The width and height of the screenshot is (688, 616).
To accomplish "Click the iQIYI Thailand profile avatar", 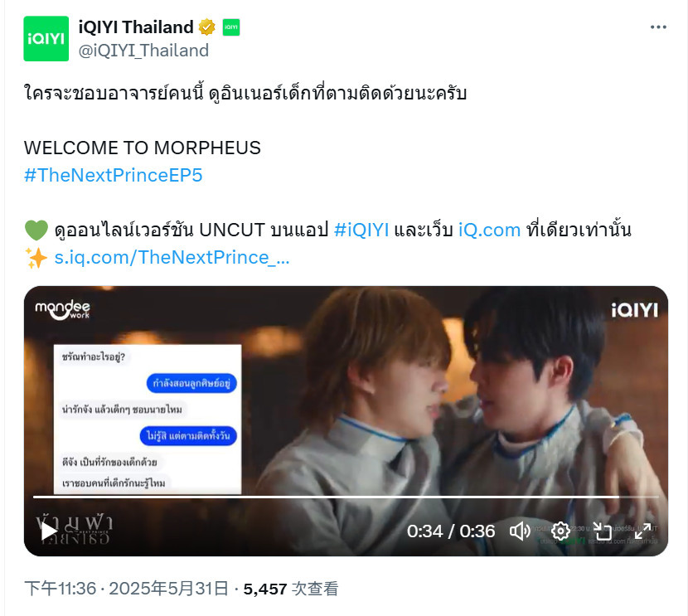I will pos(46,39).
